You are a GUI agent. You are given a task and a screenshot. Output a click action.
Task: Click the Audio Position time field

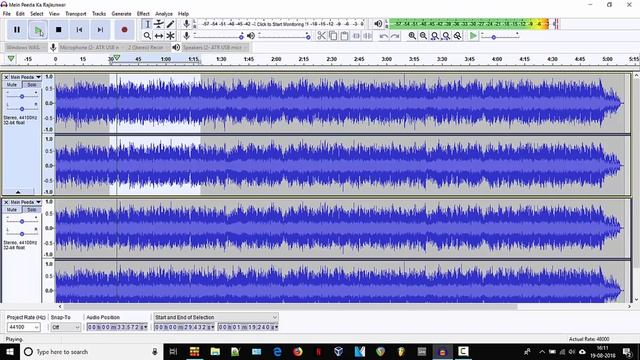(x=117, y=327)
